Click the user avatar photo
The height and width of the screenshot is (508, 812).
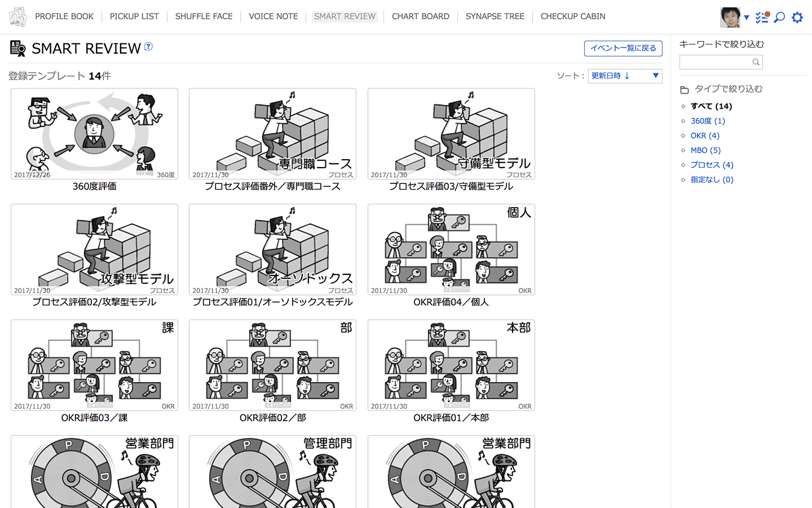coord(730,17)
